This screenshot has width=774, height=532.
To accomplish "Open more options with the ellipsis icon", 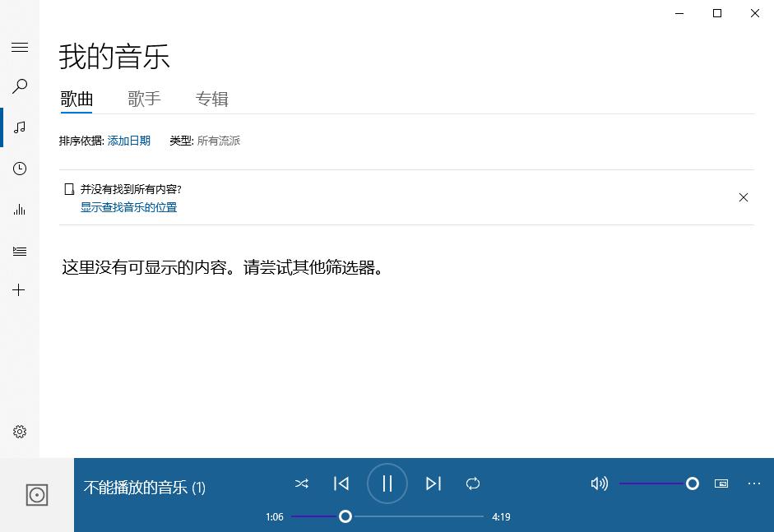I will (754, 483).
